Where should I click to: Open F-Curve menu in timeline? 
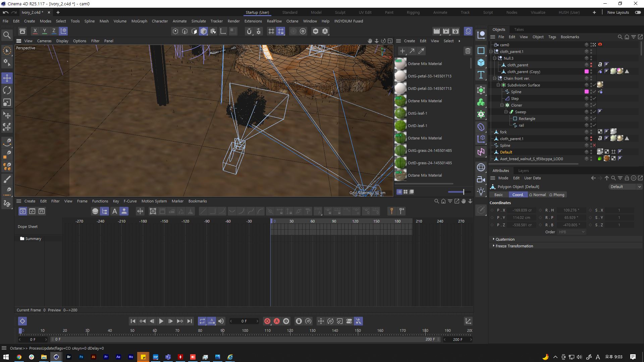(x=130, y=201)
